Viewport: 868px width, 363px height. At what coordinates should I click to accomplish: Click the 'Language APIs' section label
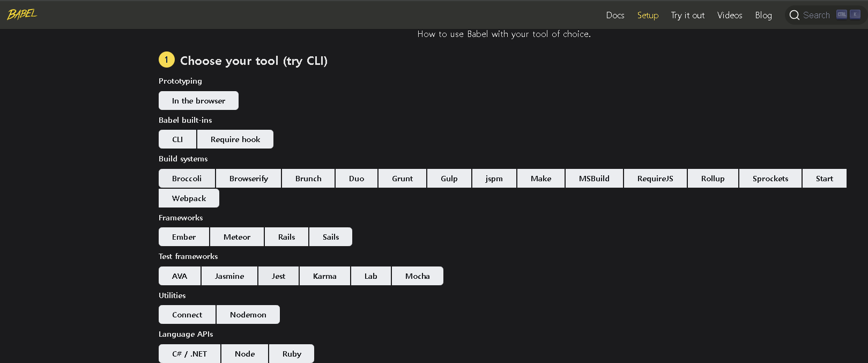[186, 334]
